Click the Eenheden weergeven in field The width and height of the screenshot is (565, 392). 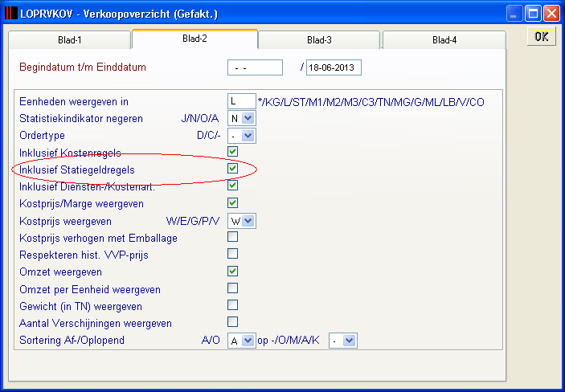242,101
